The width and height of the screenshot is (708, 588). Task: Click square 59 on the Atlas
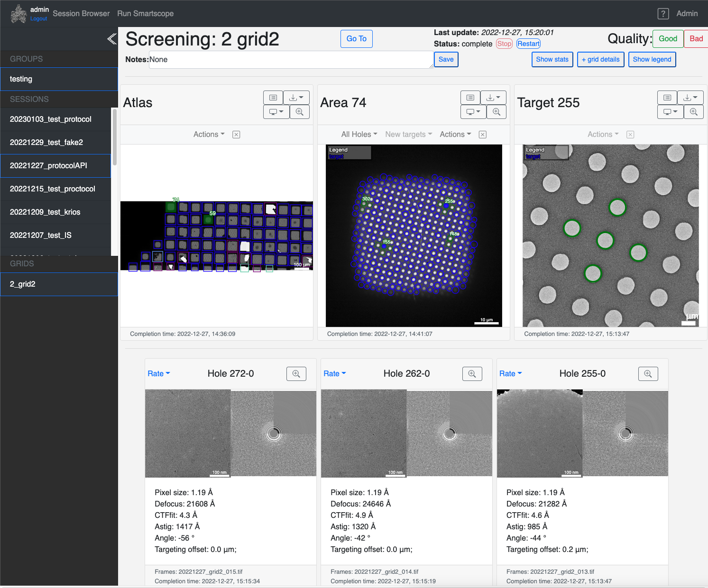tap(208, 219)
